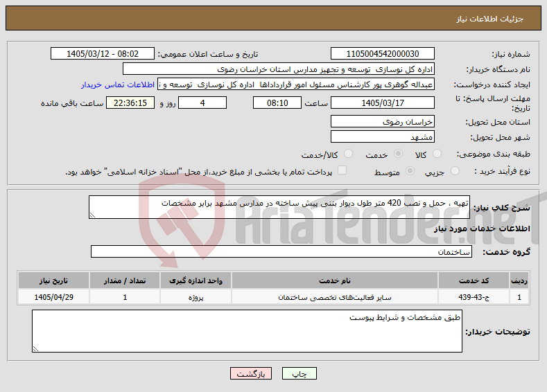The image size is (547, 392).
Task: Click the delivery city field مشهد
Action: tap(382, 136)
